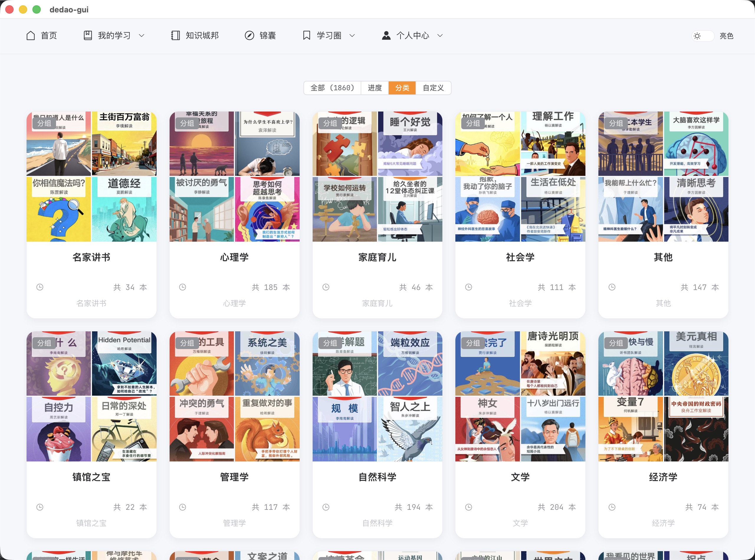Click the book icon beside 我的学习
Screen dimensions: 755x560
pos(88,36)
